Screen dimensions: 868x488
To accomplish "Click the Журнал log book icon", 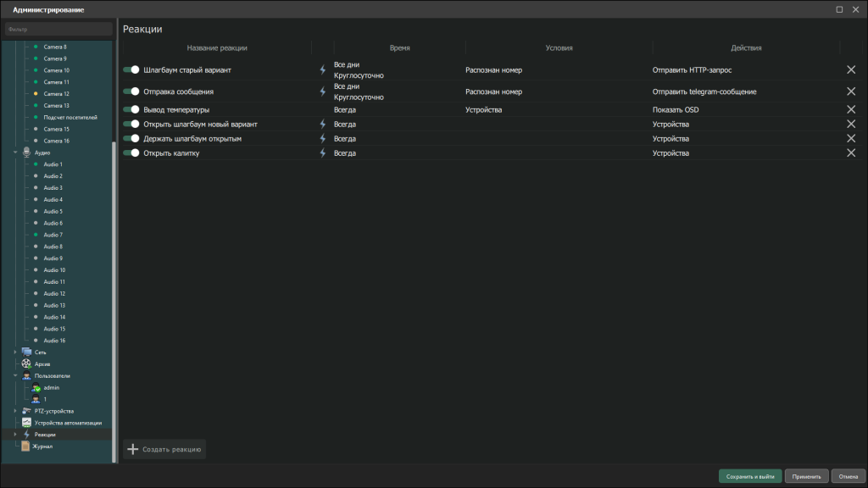I will coord(25,446).
